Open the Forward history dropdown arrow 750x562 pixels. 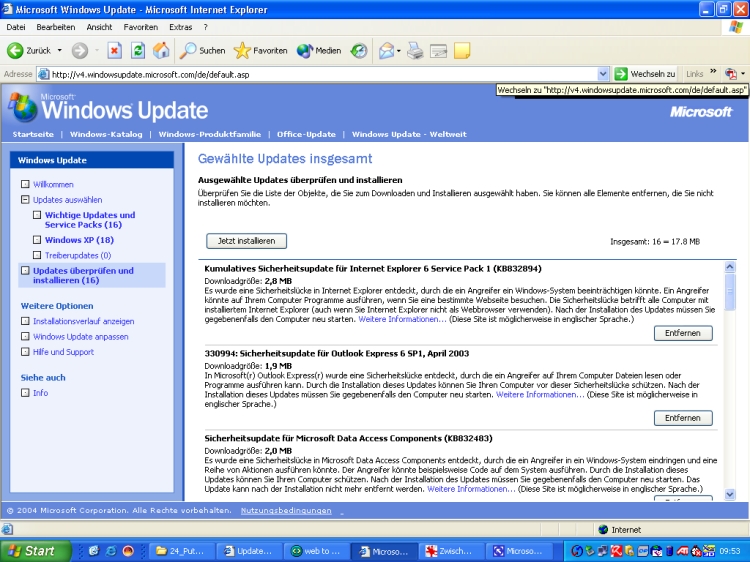click(97, 50)
